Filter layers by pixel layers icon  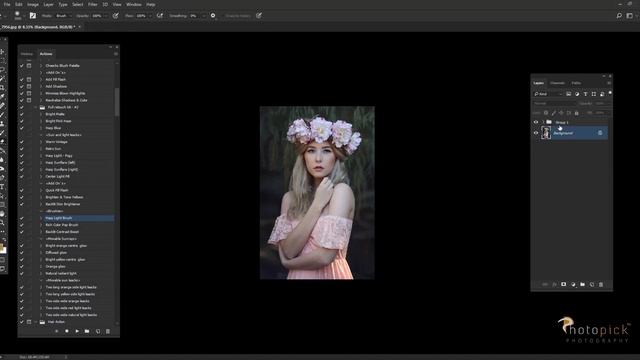tap(568, 94)
